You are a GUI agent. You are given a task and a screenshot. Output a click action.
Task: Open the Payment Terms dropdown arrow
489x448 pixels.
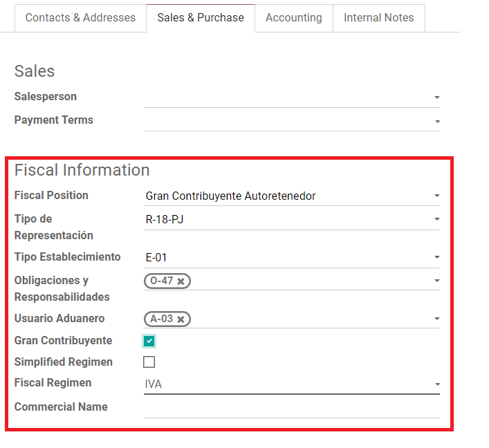[437, 121]
